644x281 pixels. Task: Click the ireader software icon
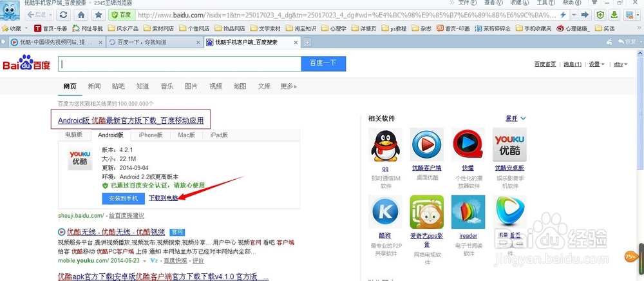[x=468, y=212]
